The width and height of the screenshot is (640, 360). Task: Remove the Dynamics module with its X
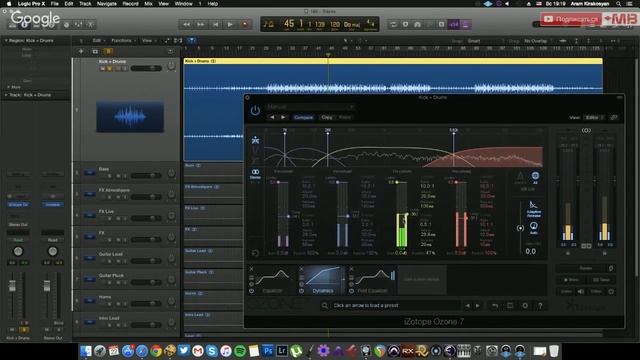pyautogui.click(x=301, y=269)
